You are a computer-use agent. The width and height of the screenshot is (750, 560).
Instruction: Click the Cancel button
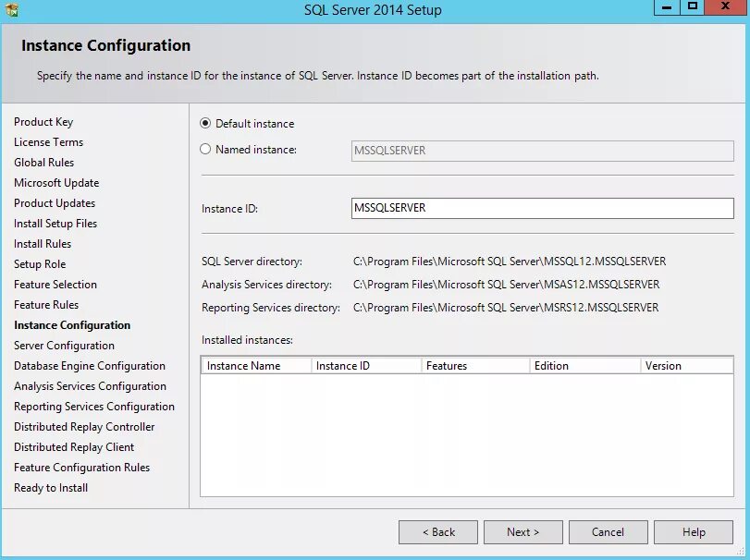[608, 531]
